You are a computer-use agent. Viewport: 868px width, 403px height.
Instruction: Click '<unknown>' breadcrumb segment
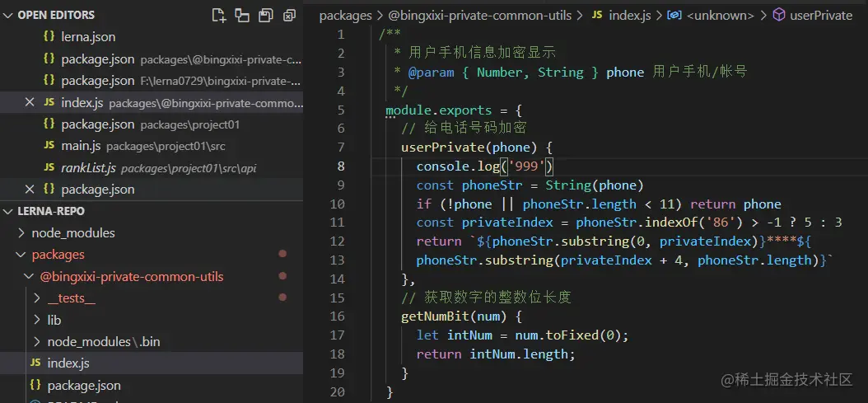click(721, 16)
